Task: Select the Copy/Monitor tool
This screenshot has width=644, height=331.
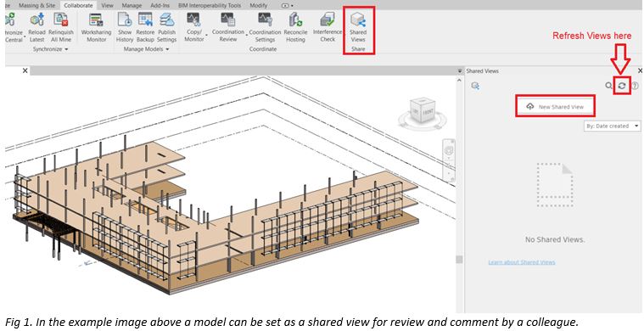Action: (193, 27)
